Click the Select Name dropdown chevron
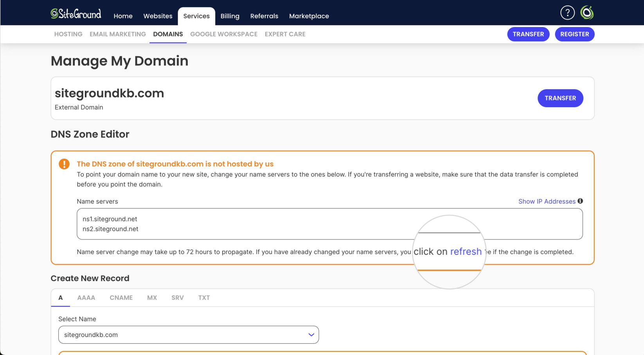The image size is (644, 355). coord(311,335)
